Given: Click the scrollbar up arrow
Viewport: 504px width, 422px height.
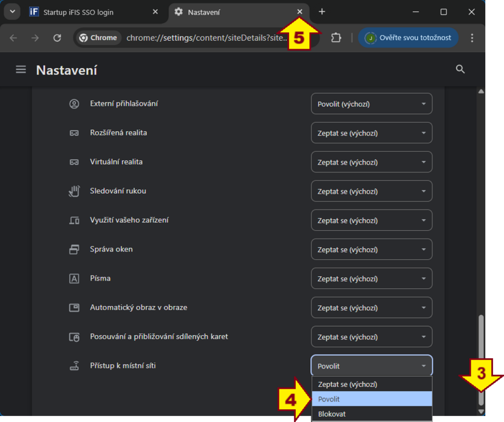Looking at the screenshot, I should [x=481, y=92].
